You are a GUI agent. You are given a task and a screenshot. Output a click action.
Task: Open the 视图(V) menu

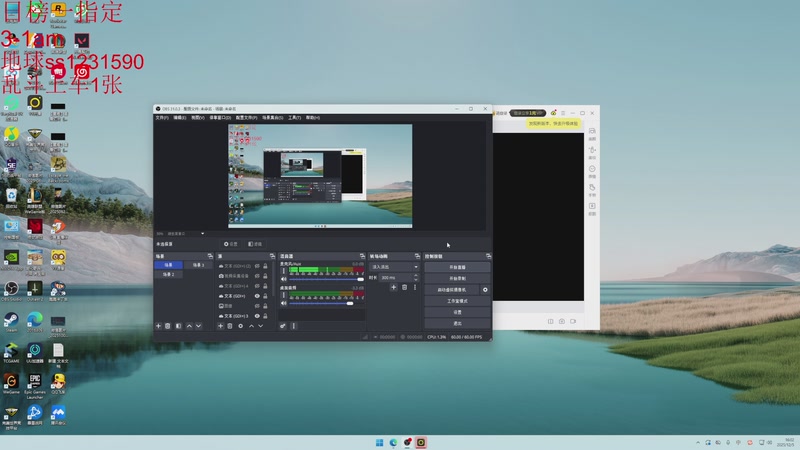pyautogui.click(x=197, y=118)
